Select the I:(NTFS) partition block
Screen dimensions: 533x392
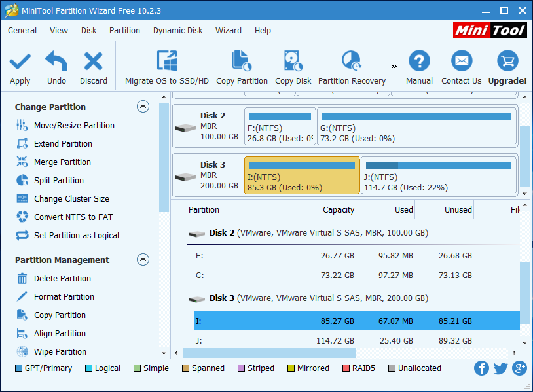[302, 175]
